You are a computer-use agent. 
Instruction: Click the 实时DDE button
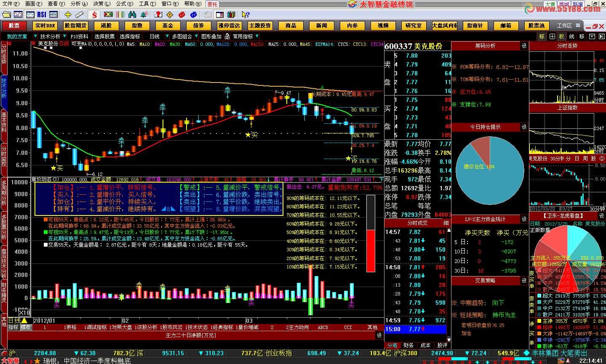(45, 26)
